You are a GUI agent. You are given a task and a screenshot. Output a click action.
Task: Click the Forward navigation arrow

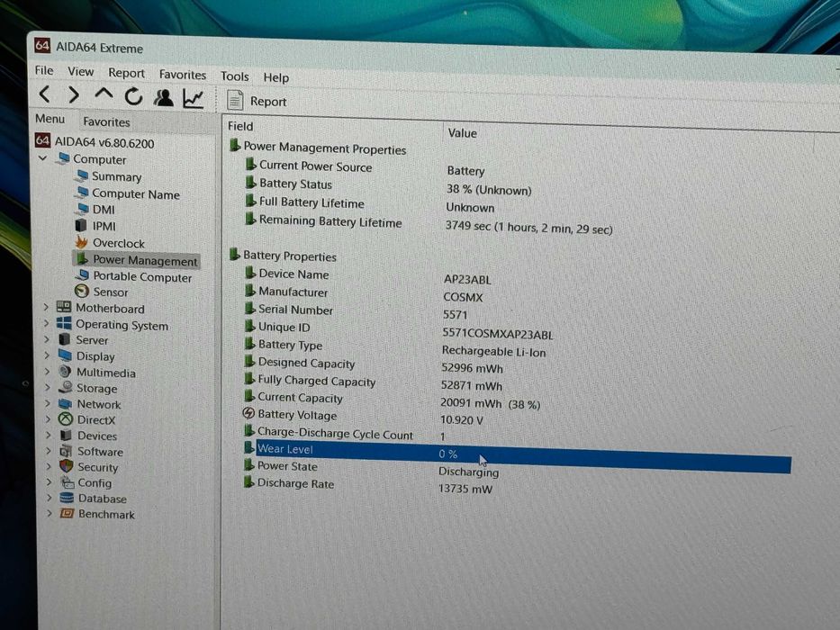pyautogui.click(x=74, y=95)
